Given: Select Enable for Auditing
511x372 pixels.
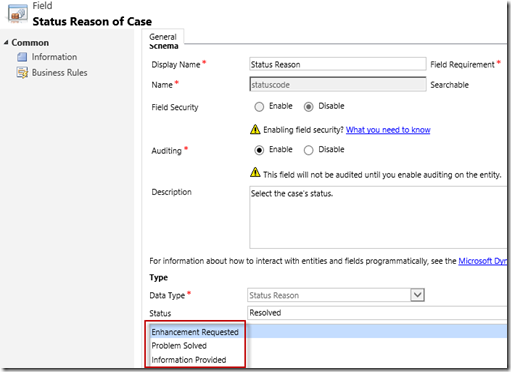Looking at the screenshot, I should tap(259, 150).
